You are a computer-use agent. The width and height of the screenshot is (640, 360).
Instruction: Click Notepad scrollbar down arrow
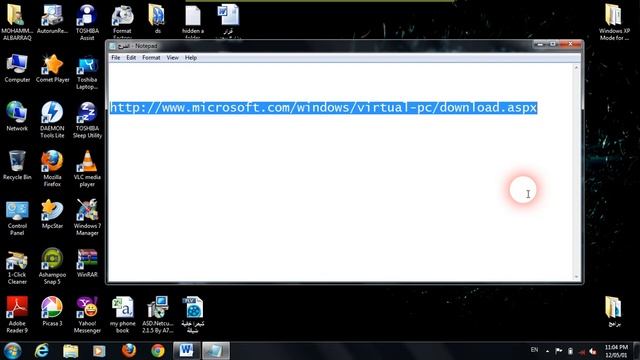click(x=576, y=277)
